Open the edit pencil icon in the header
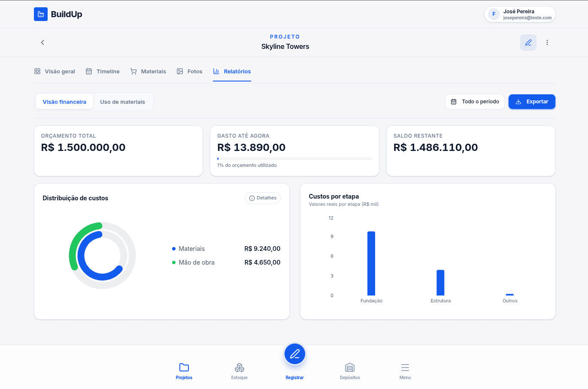This screenshot has width=588, height=389. click(x=528, y=42)
